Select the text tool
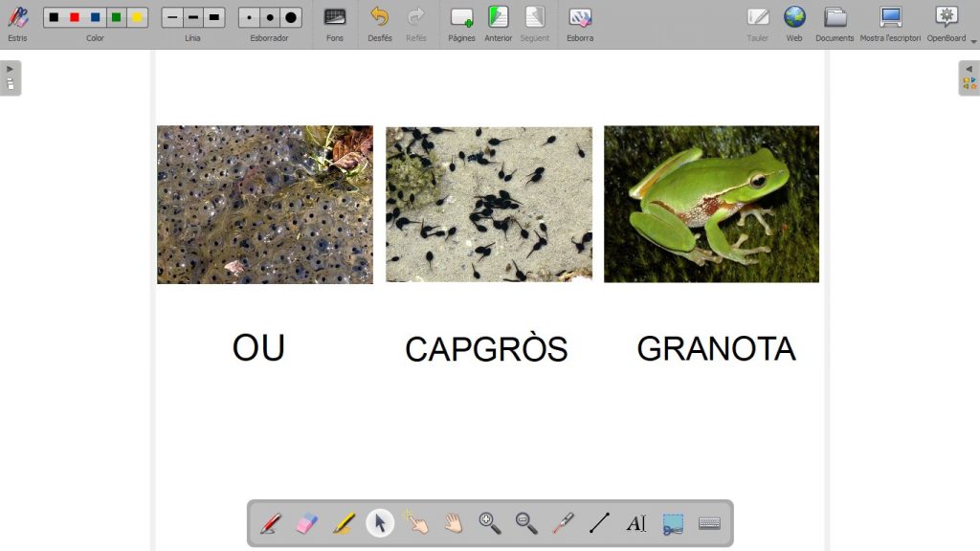 point(636,523)
